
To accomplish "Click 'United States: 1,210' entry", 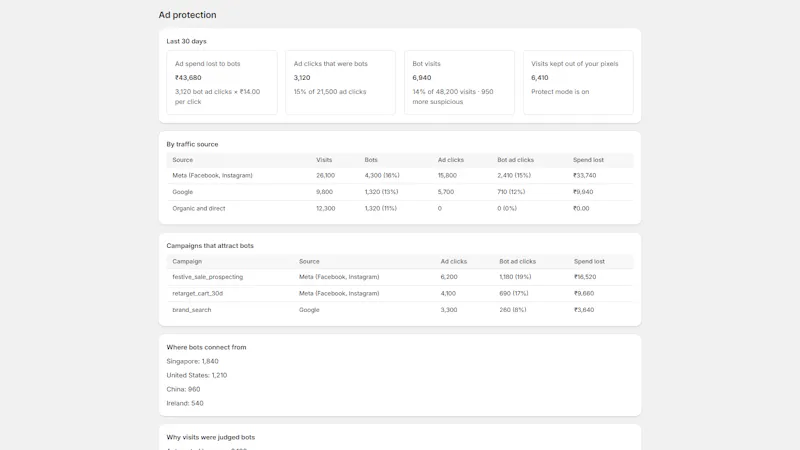I will click(197, 375).
